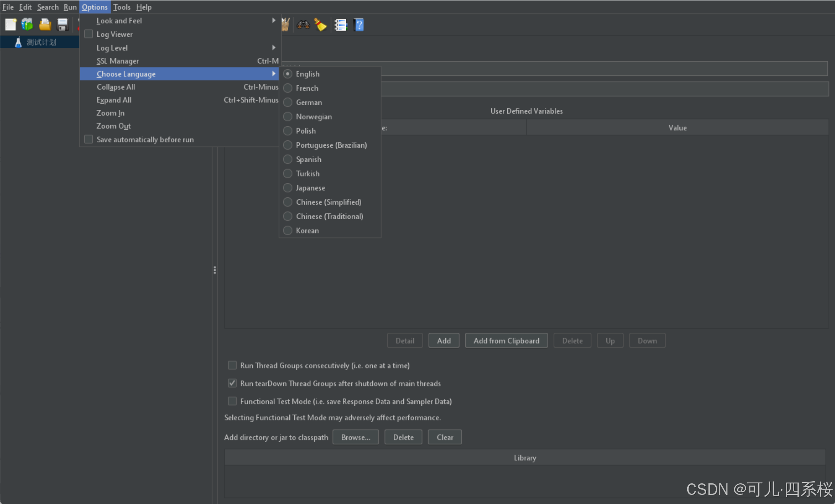
Task: Click the Browse... classpath button
Action: click(355, 437)
